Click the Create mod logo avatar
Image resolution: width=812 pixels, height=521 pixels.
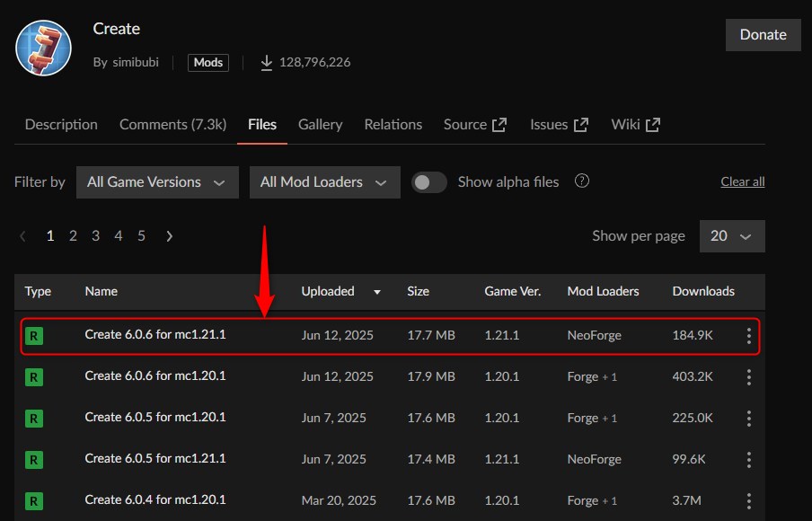click(43, 48)
